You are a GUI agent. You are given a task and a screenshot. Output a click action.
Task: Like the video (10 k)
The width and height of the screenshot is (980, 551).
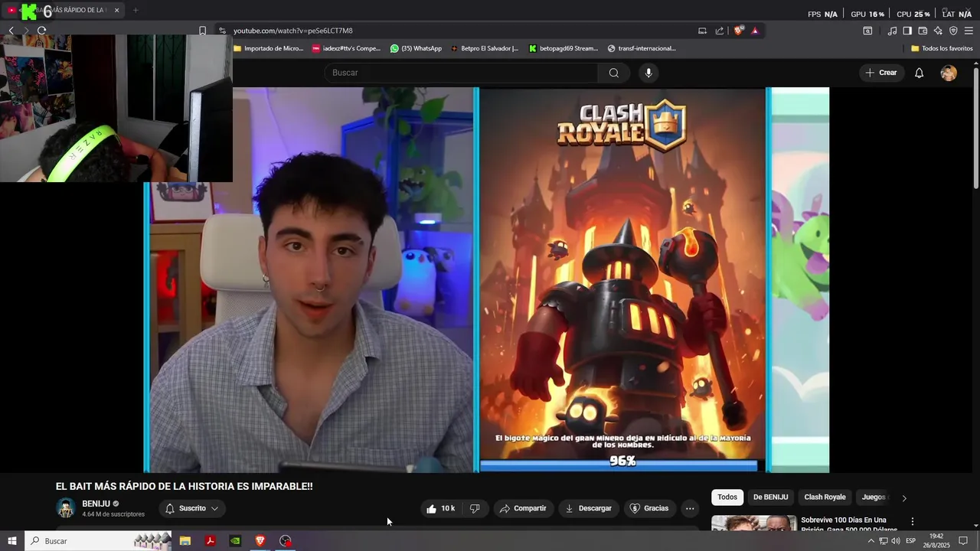pos(441,508)
